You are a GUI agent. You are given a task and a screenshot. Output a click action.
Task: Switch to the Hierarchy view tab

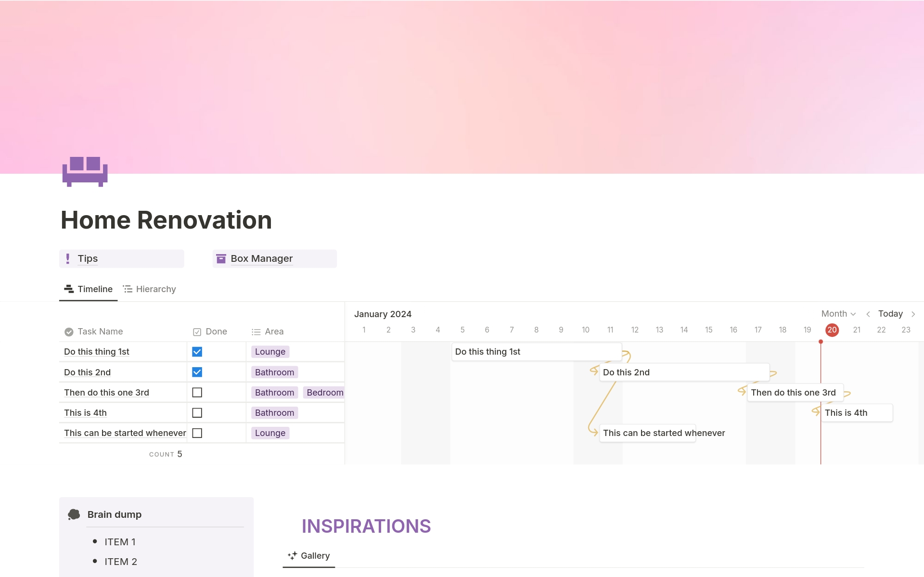pos(150,289)
